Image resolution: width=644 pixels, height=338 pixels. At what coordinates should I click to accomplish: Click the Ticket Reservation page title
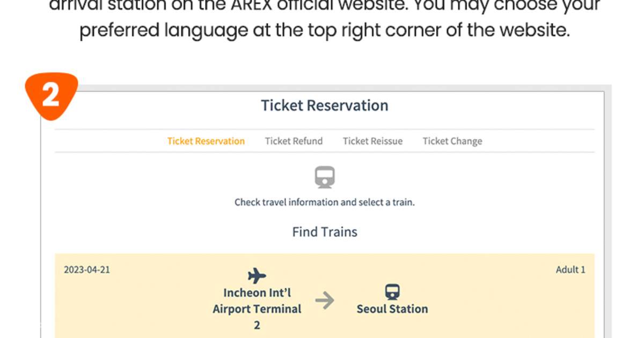tap(325, 105)
